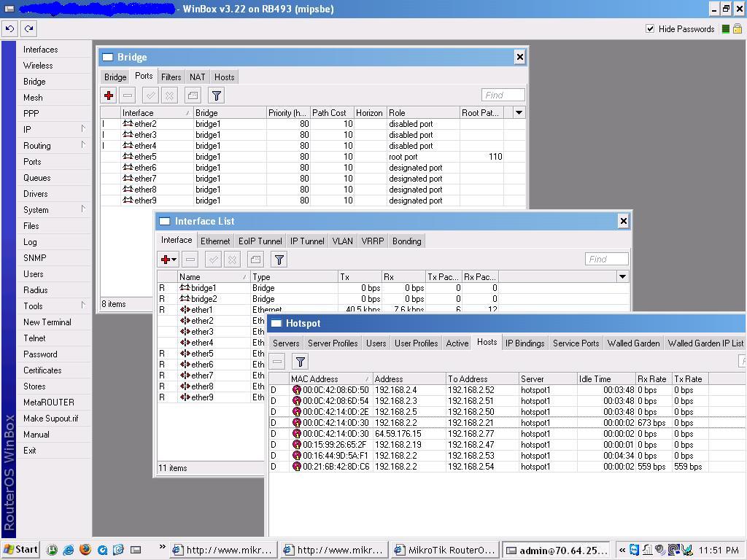Switch to the Filters tab in Bridge window
Image resolution: width=747 pixels, height=560 pixels.
click(171, 77)
